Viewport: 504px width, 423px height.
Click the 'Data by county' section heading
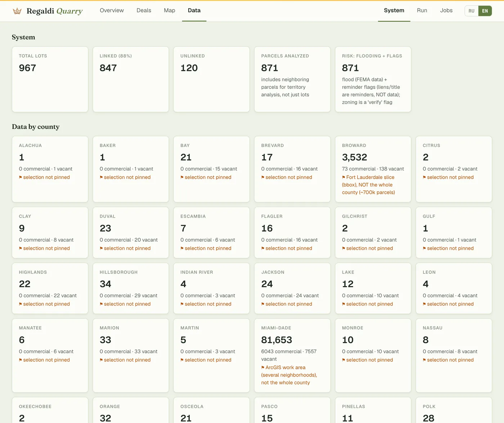36,127
